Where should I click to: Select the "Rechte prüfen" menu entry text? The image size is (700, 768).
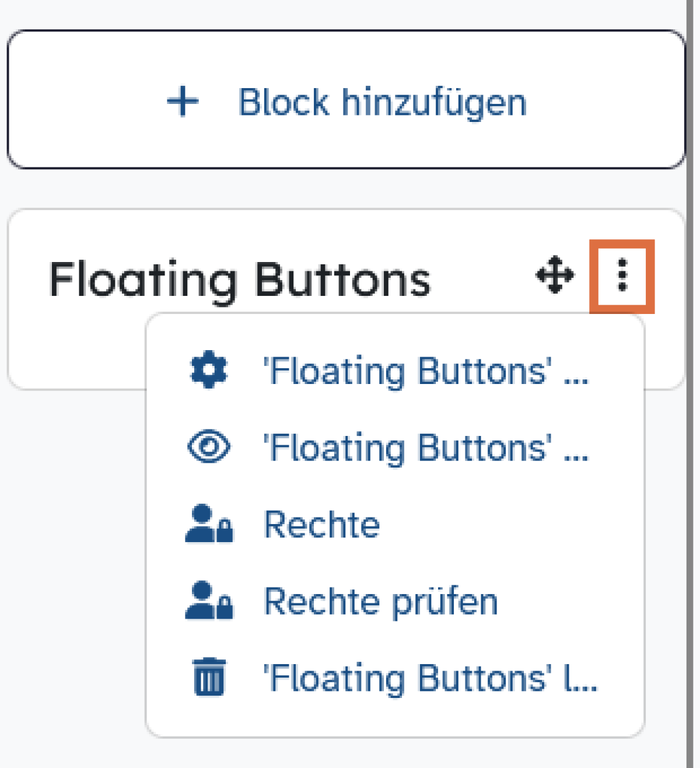click(x=381, y=601)
